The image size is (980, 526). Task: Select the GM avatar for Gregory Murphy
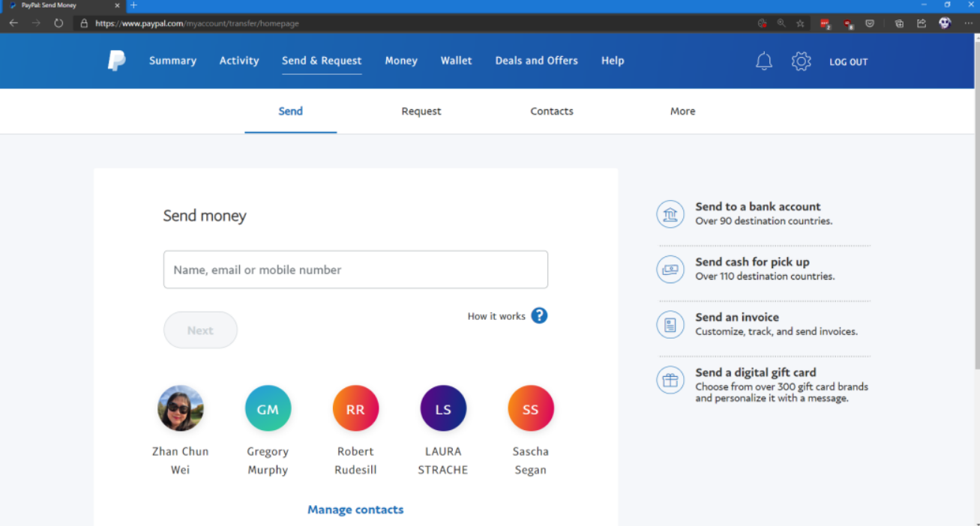268,408
